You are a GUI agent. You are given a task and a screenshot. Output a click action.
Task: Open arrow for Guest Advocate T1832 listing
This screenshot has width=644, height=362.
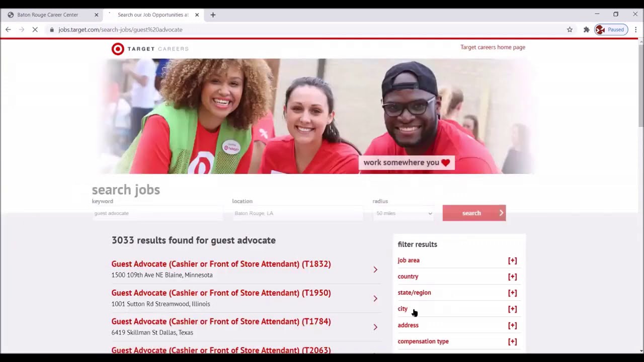(375, 269)
